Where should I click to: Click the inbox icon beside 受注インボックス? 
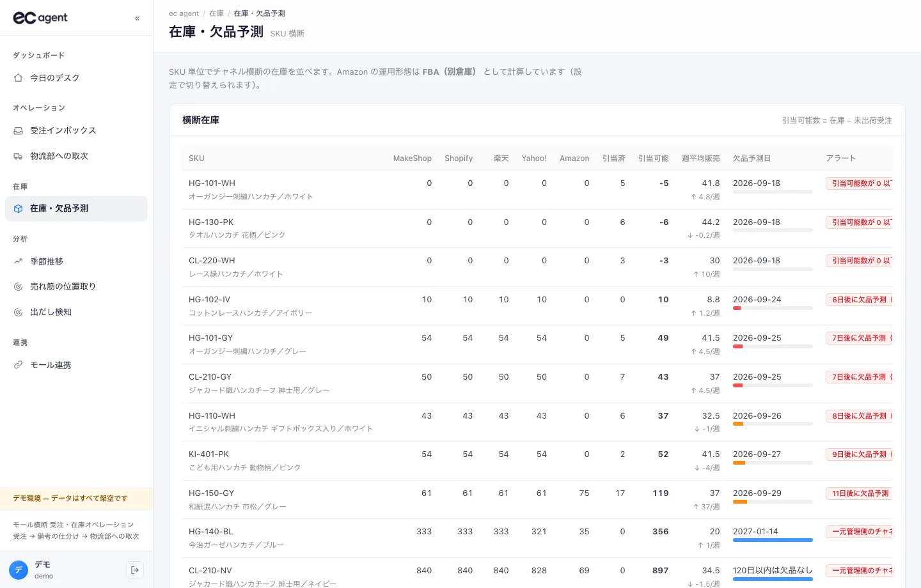pos(18,130)
